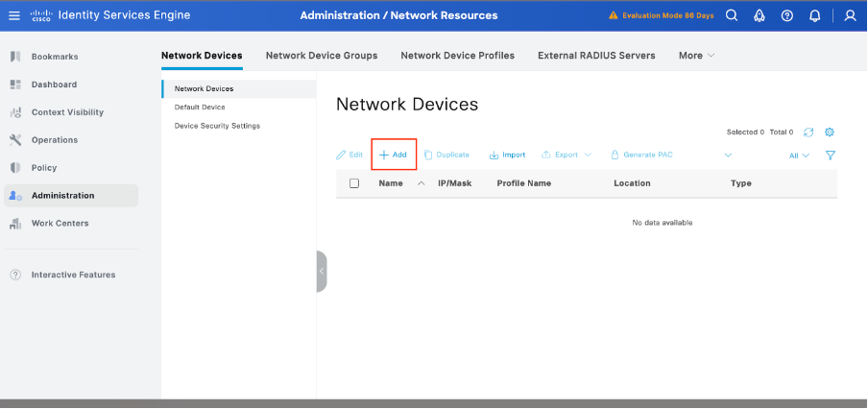Click the Profile Name column header
The image size is (868, 409).
click(523, 183)
